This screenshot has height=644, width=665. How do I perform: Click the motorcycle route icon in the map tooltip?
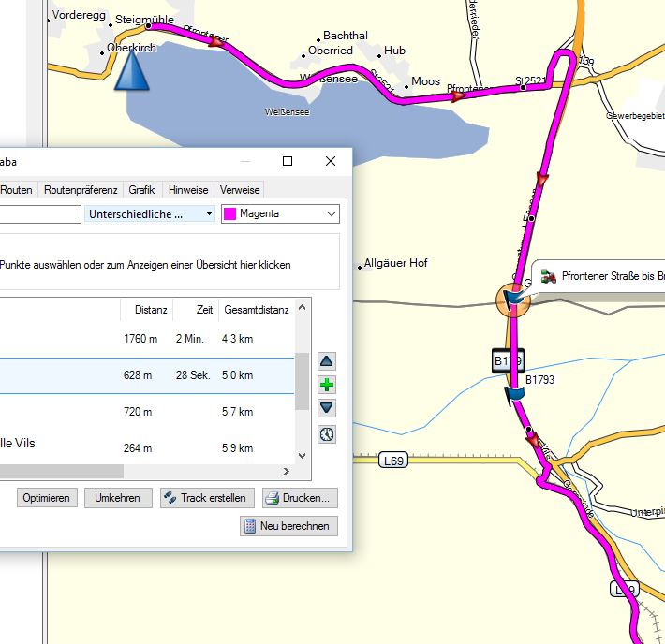(x=549, y=277)
